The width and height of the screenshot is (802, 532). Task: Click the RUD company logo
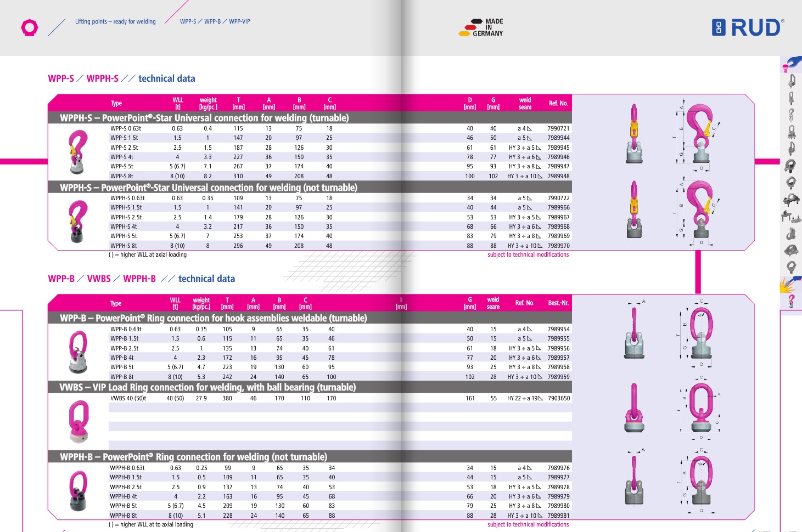click(x=748, y=27)
